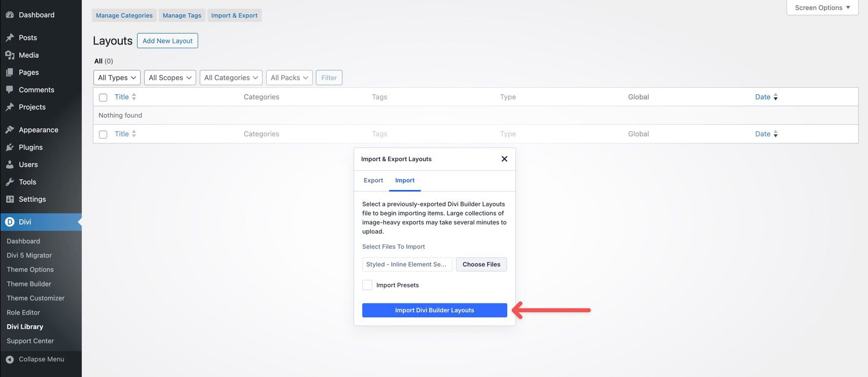Enable the Import Presets checkbox
The image size is (868, 377).
(x=367, y=285)
